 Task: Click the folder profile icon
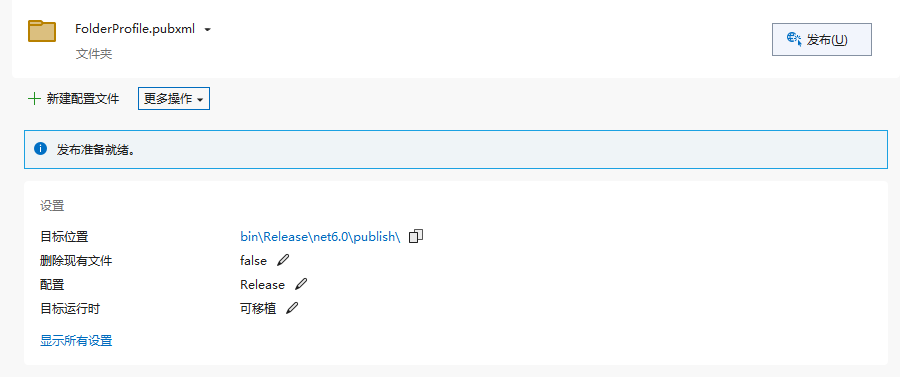pos(42,30)
